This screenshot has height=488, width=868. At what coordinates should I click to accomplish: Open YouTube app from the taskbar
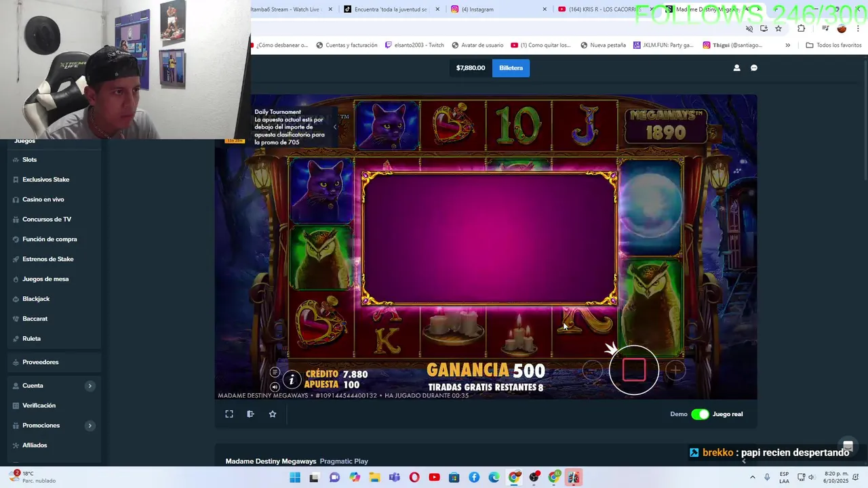click(x=434, y=478)
